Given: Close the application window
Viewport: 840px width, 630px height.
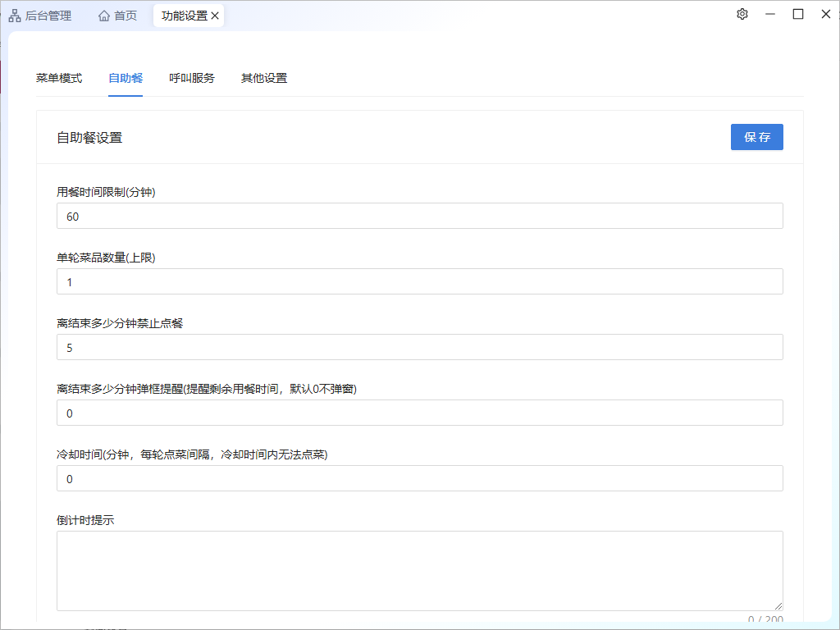Looking at the screenshot, I should click(825, 14).
